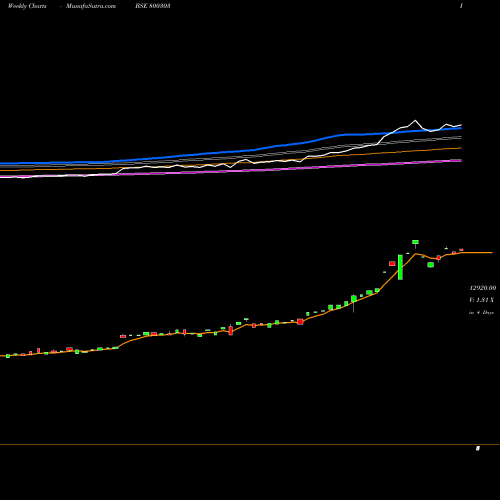The image size is (500, 500).
Task: Click the volume reading starting with "V:"
Action: pos(481,300)
